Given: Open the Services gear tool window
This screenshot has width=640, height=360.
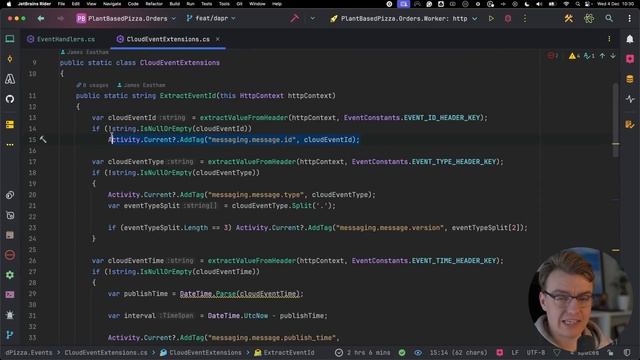Looking at the screenshot, I should click(10, 275).
